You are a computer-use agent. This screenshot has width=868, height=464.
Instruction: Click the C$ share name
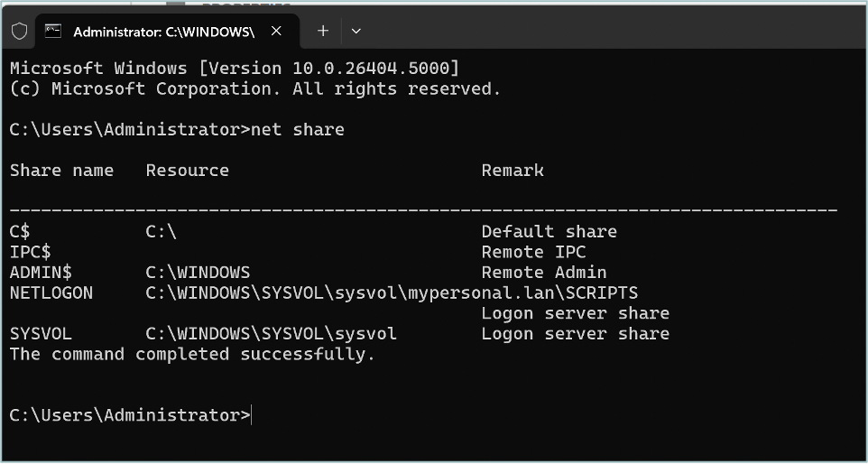tap(20, 231)
